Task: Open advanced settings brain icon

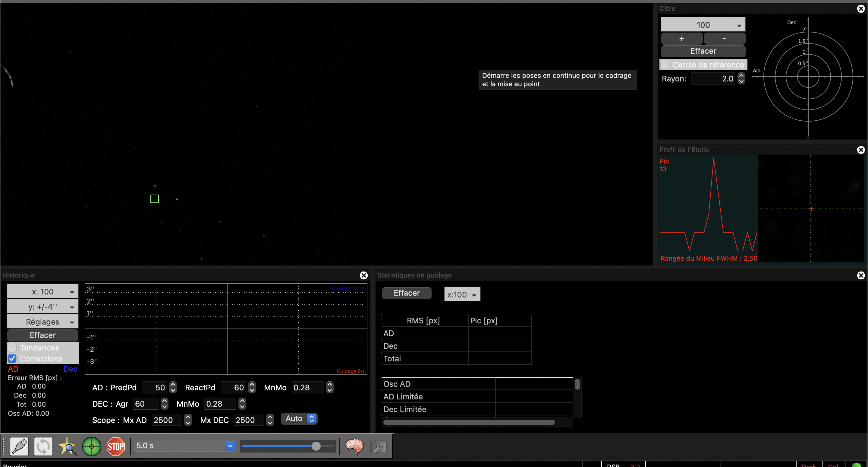Action: click(x=354, y=446)
